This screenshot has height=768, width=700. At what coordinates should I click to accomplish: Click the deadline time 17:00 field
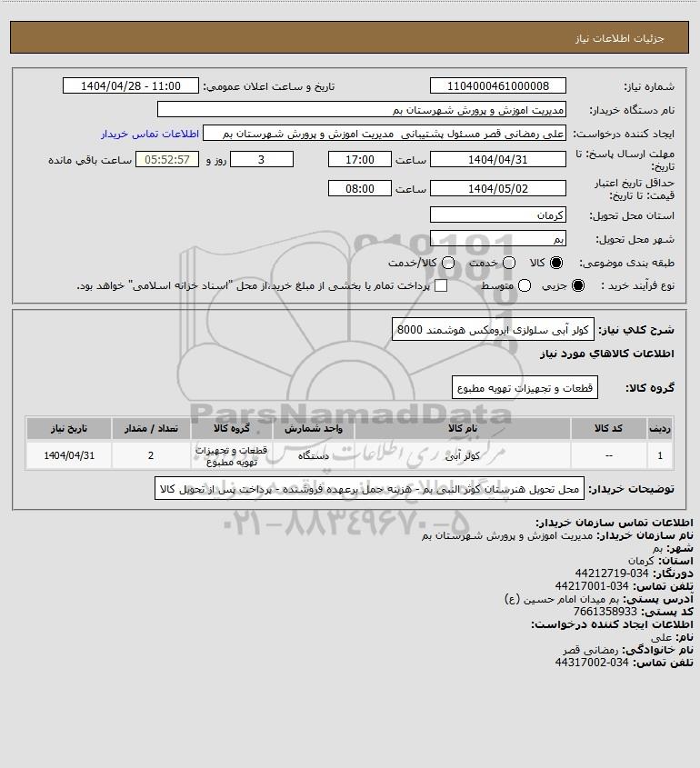click(x=360, y=159)
